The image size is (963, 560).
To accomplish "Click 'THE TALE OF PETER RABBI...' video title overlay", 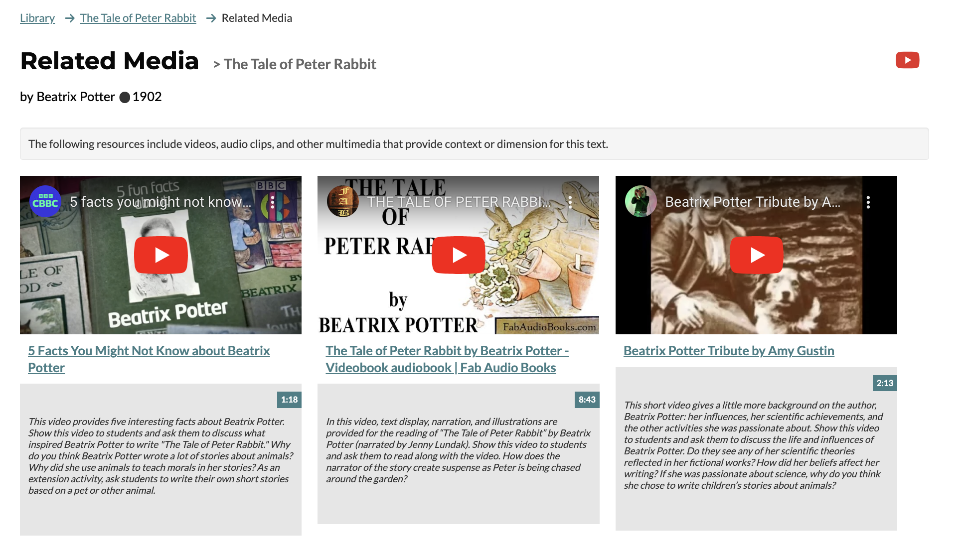I will [459, 202].
